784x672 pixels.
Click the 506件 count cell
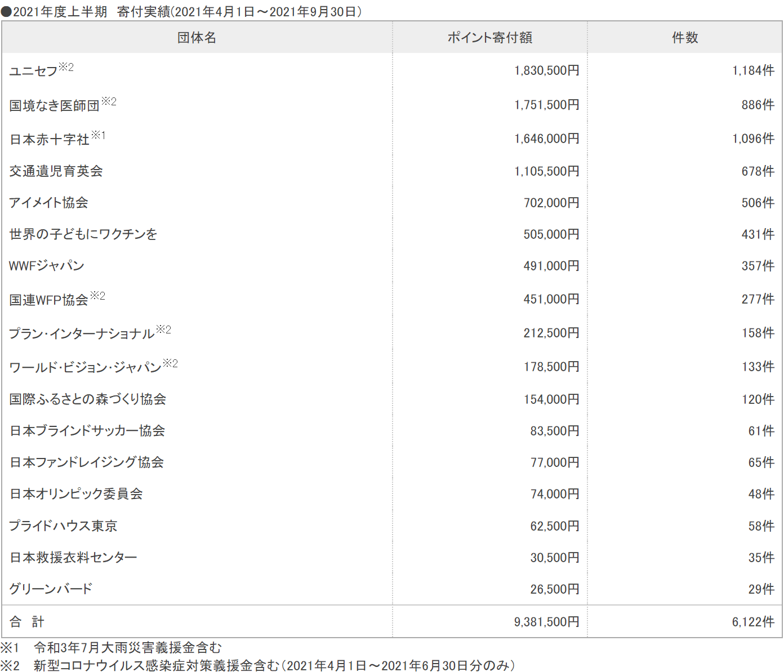[758, 203]
